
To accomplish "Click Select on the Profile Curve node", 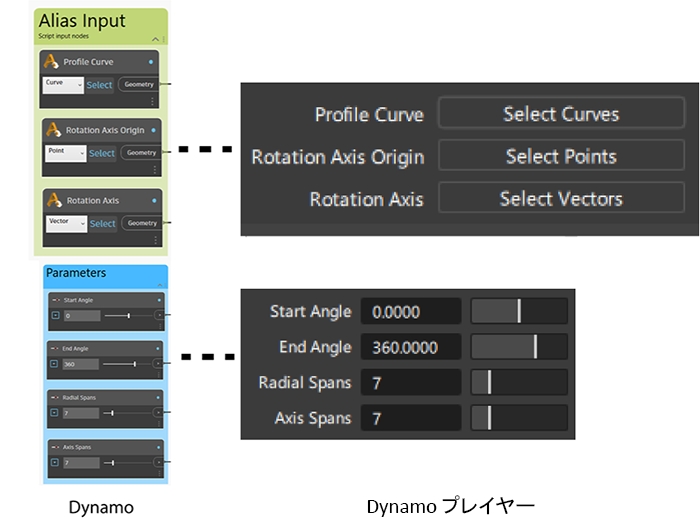I will [x=99, y=85].
